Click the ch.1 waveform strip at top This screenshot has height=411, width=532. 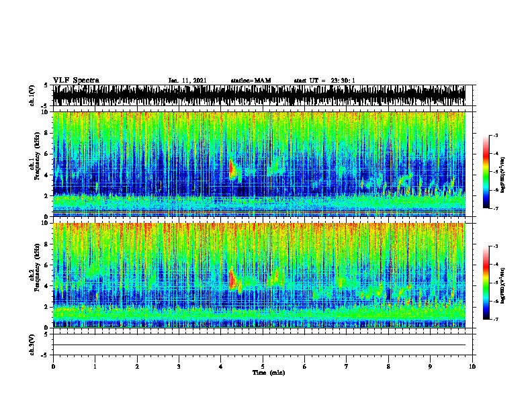pos(259,95)
